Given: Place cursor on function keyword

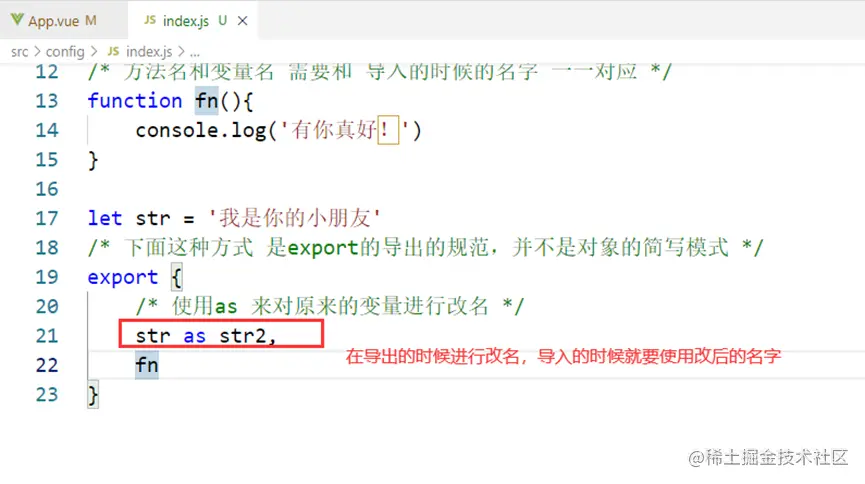Looking at the screenshot, I should (135, 101).
